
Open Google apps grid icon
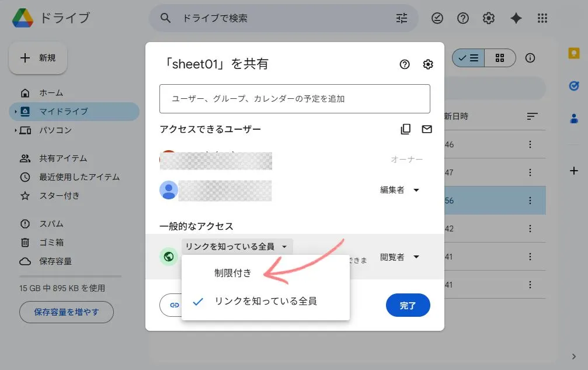tap(542, 18)
